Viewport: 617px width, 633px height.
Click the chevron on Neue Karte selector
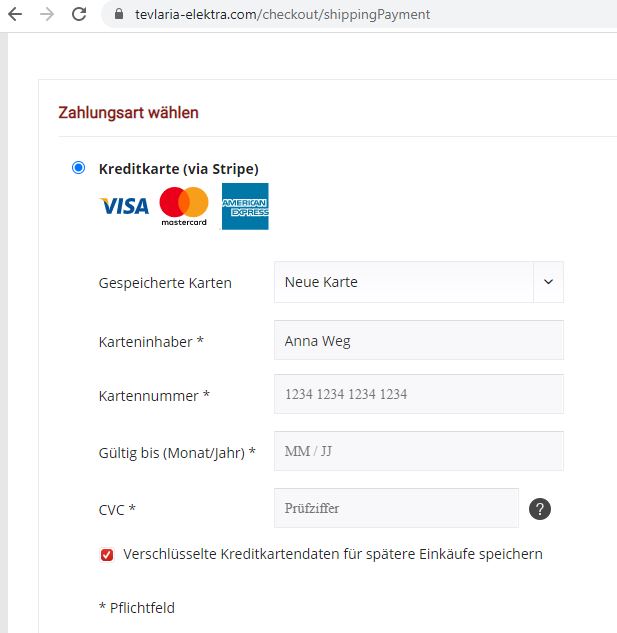(548, 282)
